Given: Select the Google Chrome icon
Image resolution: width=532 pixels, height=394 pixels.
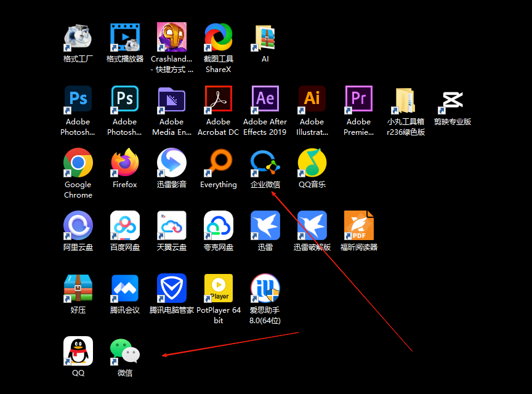Looking at the screenshot, I should click(78, 163).
